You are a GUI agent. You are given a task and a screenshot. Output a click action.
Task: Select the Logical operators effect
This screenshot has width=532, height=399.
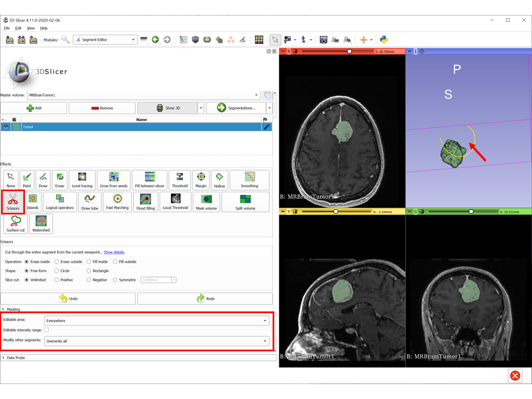(x=60, y=202)
